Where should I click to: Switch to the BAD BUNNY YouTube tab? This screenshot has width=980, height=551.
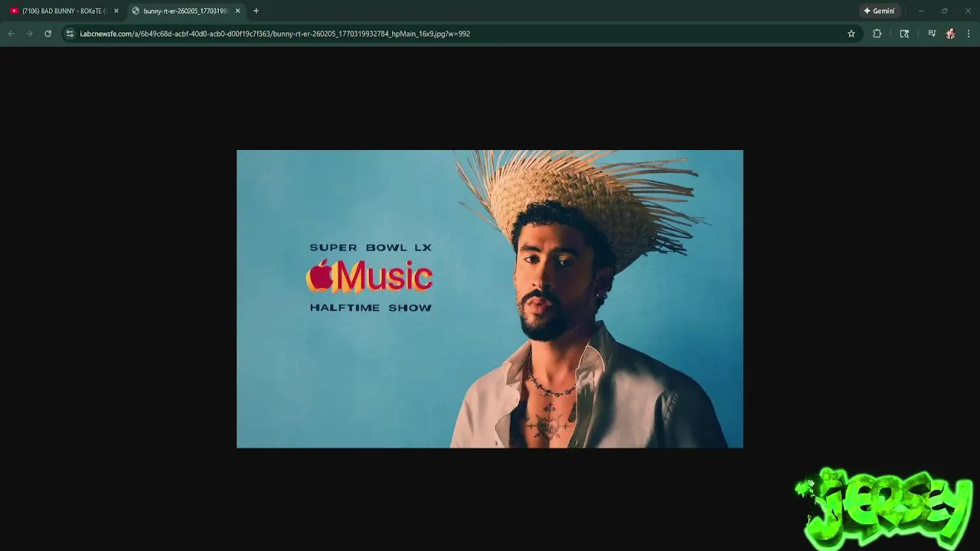pyautogui.click(x=64, y=11)
